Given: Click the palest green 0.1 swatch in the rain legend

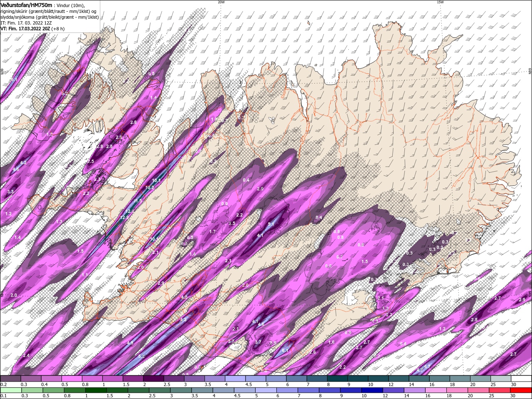Looking at the screenshot, I should click(x=11, y=390).
